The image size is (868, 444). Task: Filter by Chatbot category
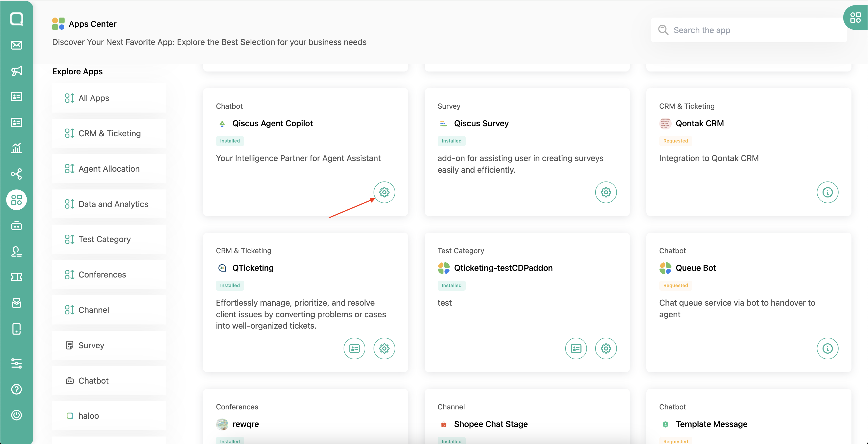point(109,381)
